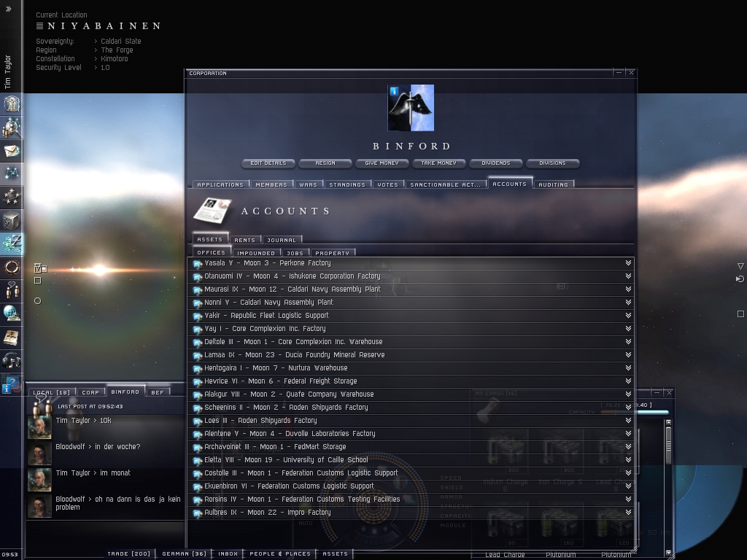This screenshot has height=560, width=747.
Task: Click office icon for Vasala V row
Action: click(197, 263)
